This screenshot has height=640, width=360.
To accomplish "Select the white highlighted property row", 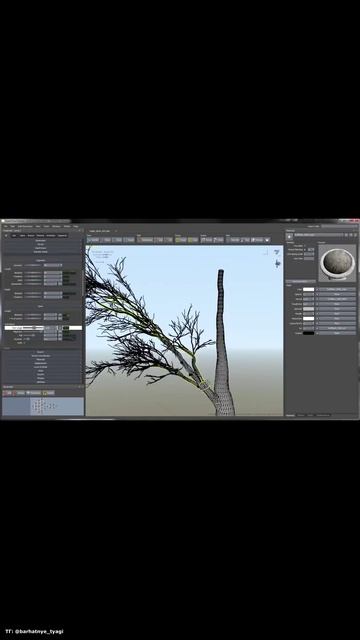I will click(x=43, y=328).
